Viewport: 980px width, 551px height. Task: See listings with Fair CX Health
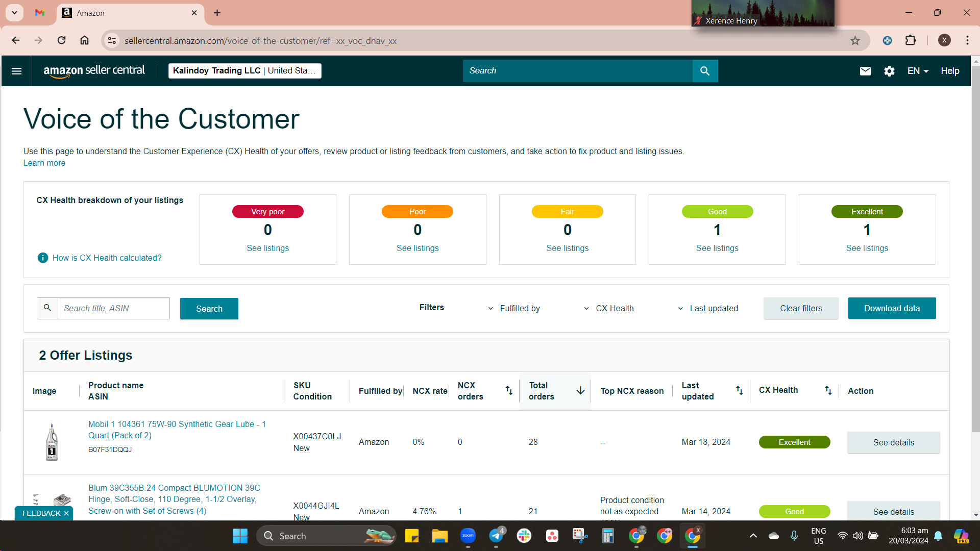568,248
